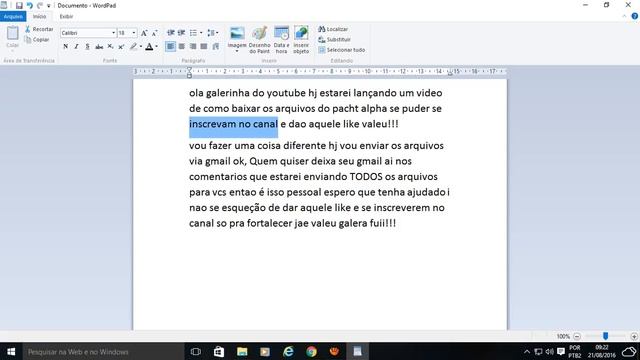Open Localizar find tool
640x360 pixels.
tap(333, 29)
